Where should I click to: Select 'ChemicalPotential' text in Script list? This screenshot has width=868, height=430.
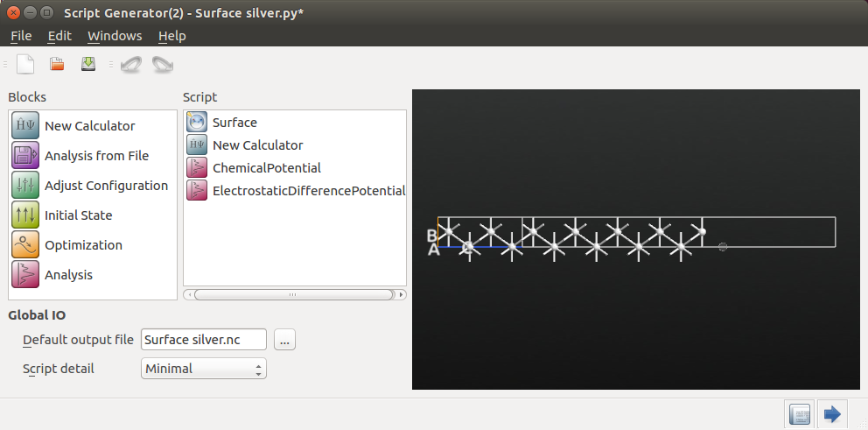(267, 168)
